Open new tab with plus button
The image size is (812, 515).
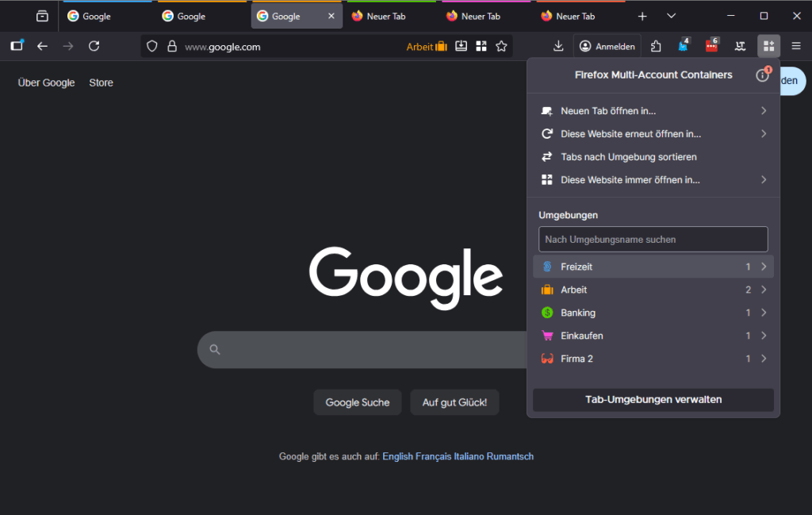(x=642, y=16)
